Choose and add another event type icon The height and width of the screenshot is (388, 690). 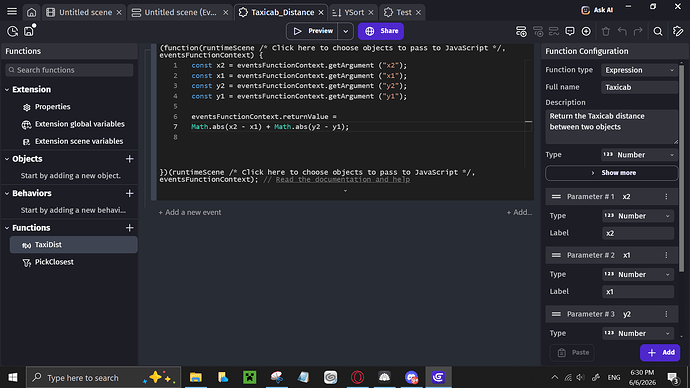pyautogui.click(x=586, y=31)
